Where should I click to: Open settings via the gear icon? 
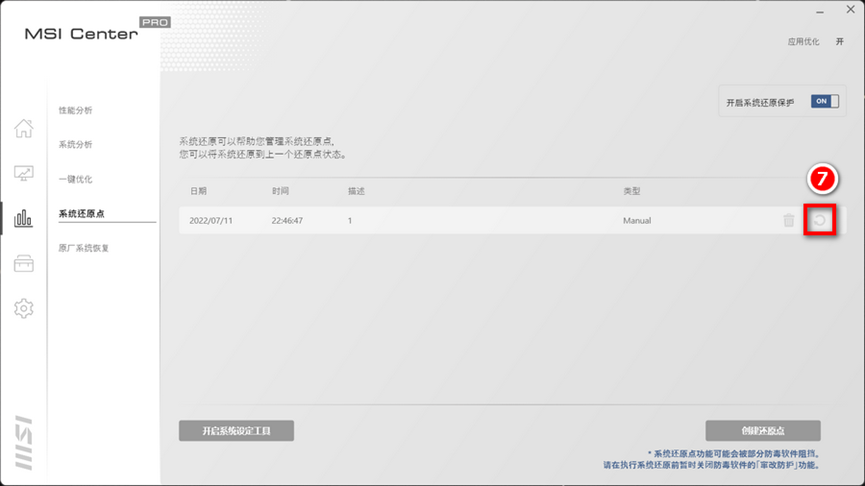[x=23, y=309]
